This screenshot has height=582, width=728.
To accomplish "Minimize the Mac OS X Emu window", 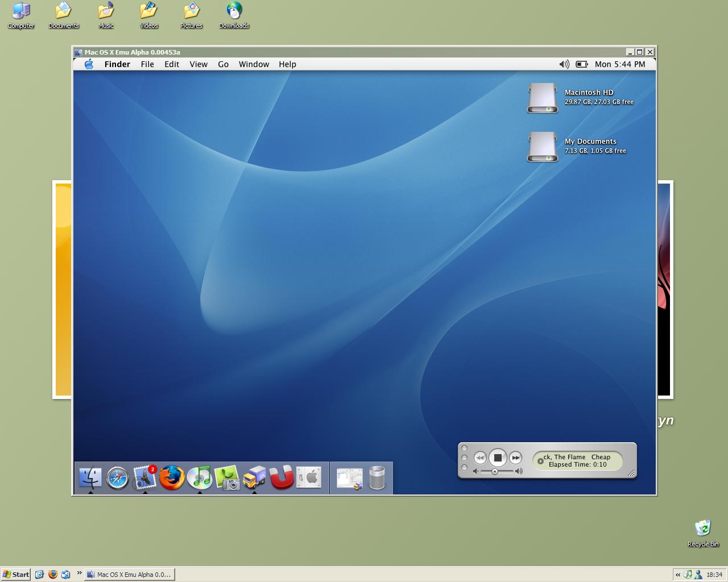I will [630, 52].
